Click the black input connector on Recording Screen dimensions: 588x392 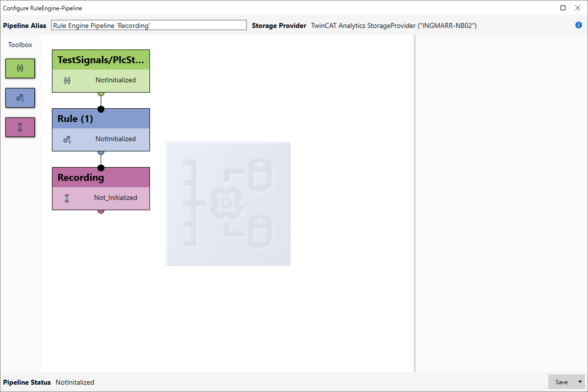point(101,168)
